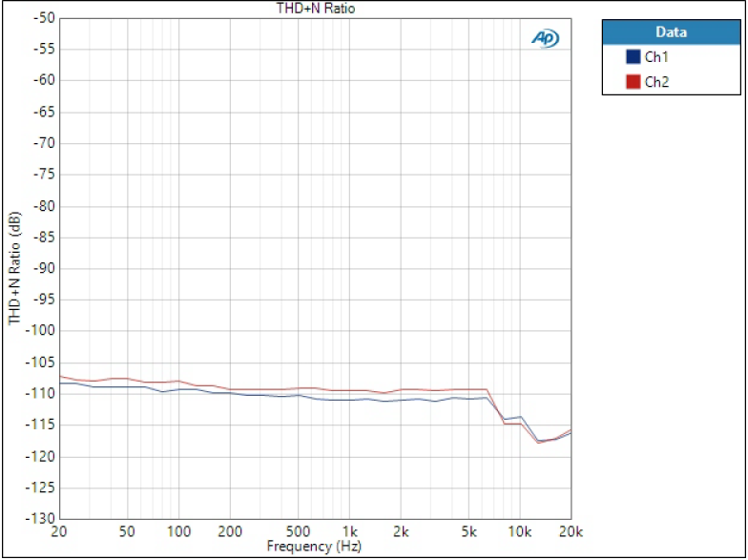Click the Ch1 blue color swatch
The image size is (748, 560).
pyautogui.click(x=633, y=57)
